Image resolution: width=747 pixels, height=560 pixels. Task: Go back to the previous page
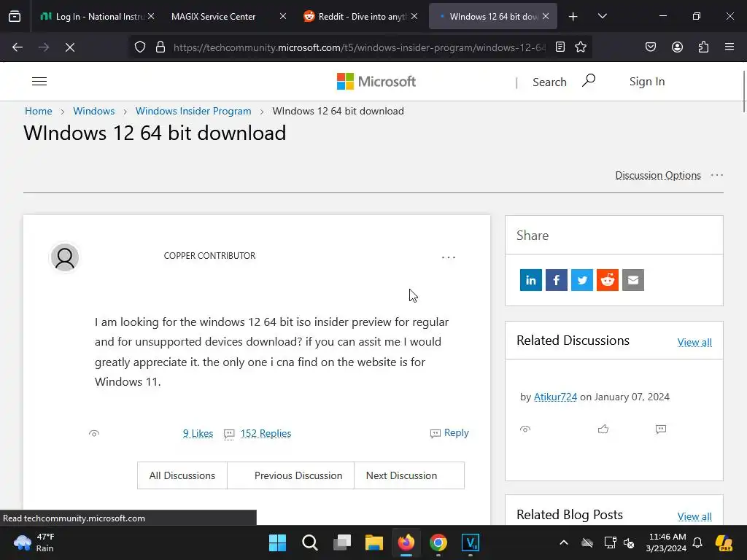pyautogui.click(x=18, y=47)
